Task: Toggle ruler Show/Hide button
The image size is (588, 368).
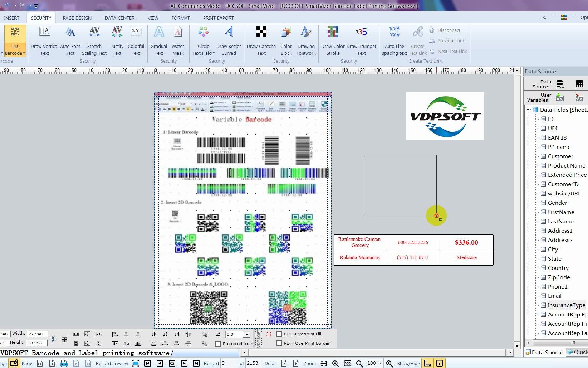Action: point(427,363)
